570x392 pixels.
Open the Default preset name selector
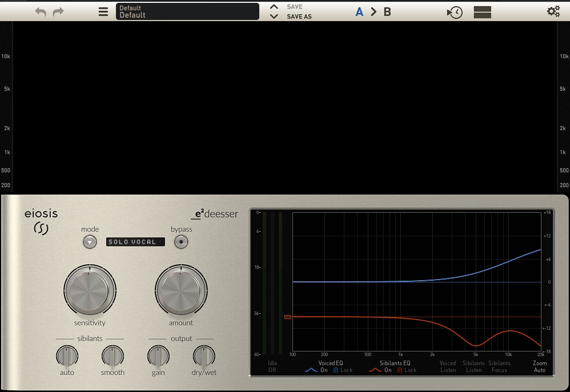[x=187, y=11]
